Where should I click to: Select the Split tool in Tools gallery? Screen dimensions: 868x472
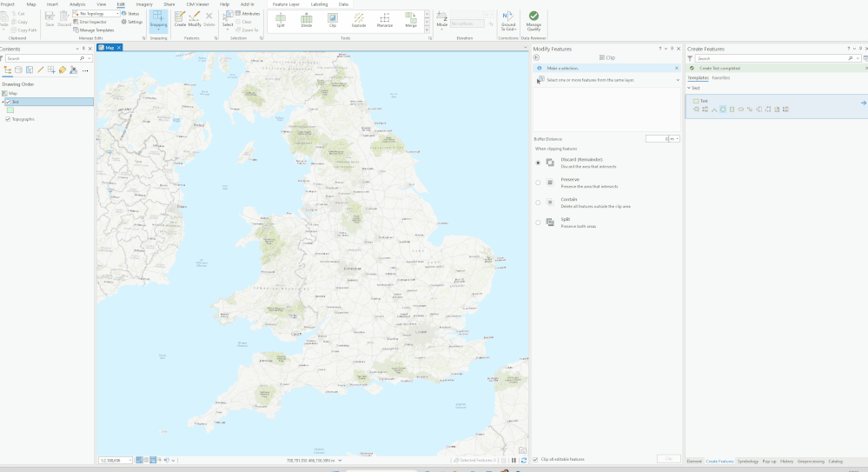(x=281, y=21)
